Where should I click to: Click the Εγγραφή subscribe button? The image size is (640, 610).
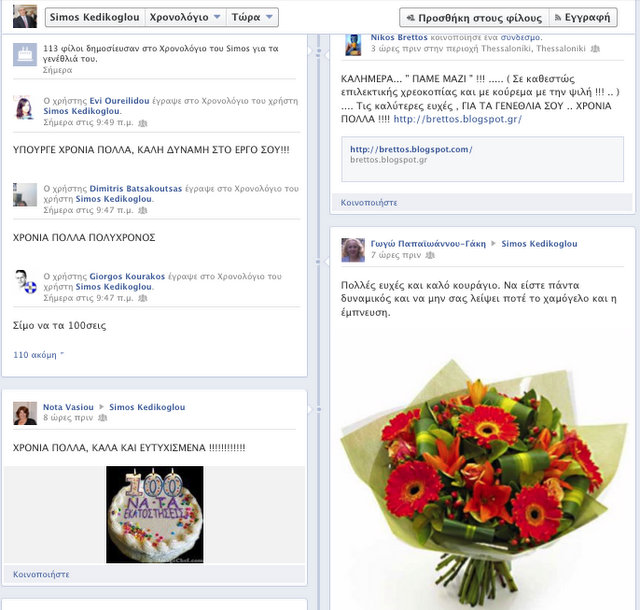(583, 18)
